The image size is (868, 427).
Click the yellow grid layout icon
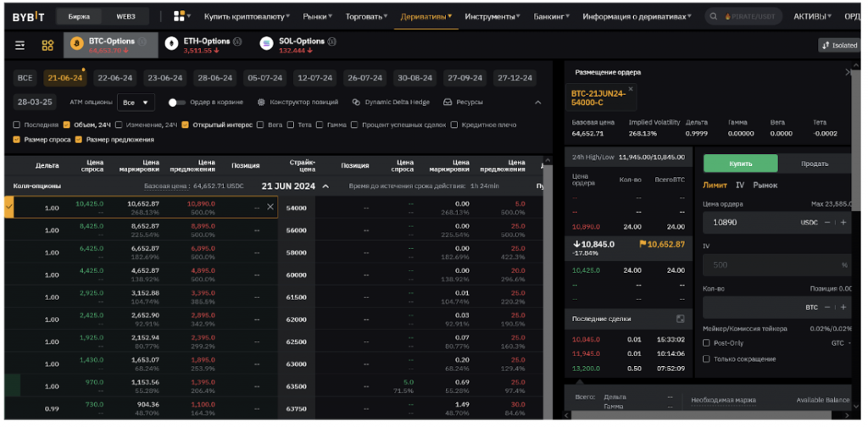click(x=47, y=45)
